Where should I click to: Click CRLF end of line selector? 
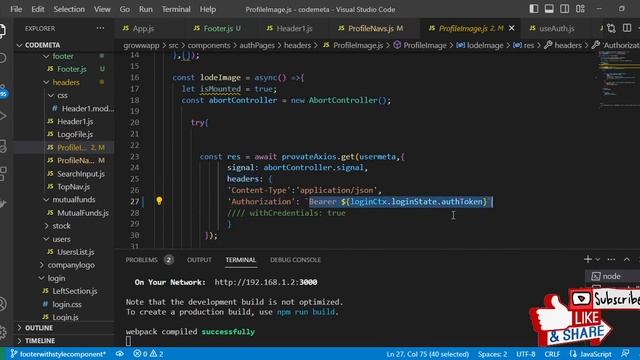(552, 354)
